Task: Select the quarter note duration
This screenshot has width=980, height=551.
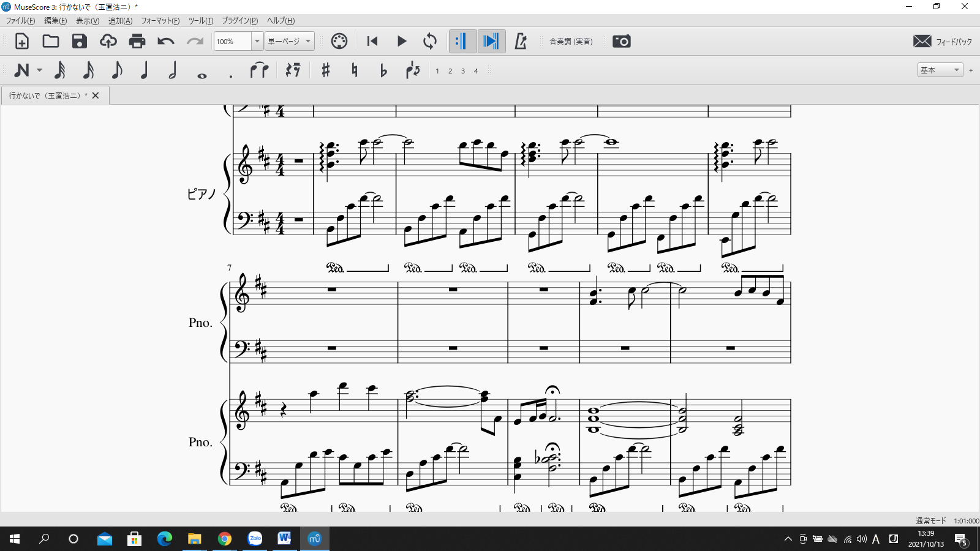Action: point(145,71)
